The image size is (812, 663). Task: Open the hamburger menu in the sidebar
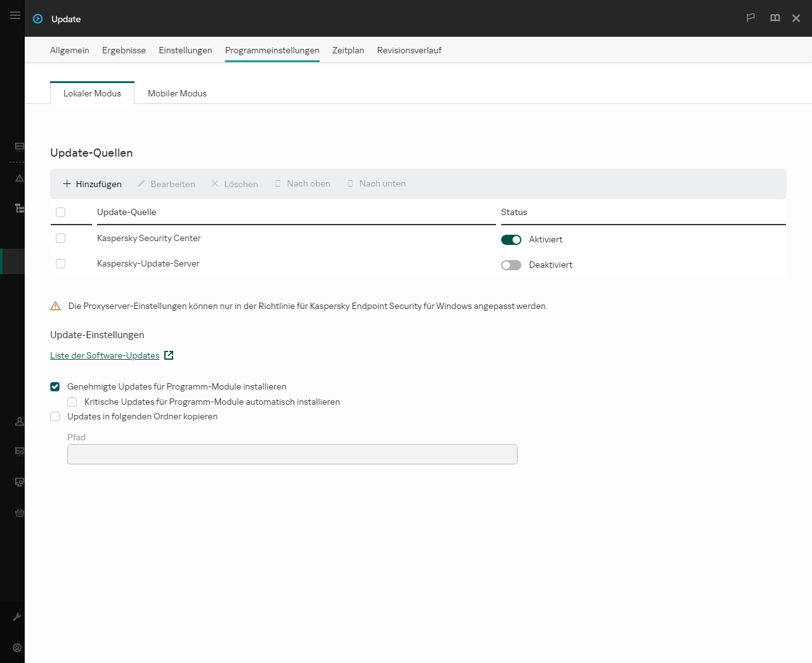point(15,15)
